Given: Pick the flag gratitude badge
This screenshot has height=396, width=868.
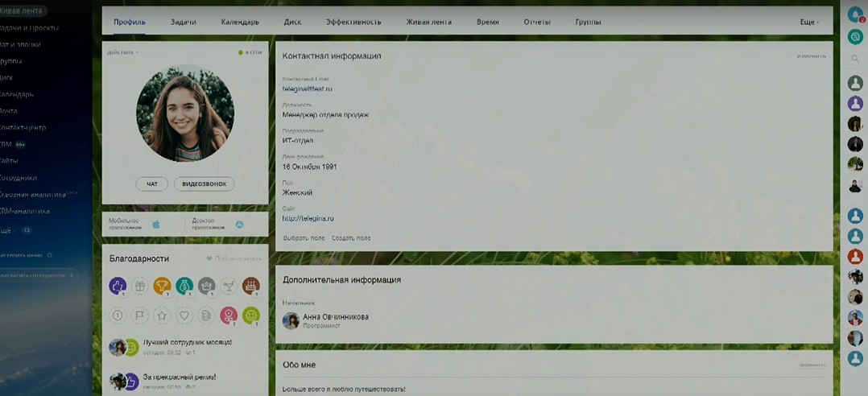Looking at the screenshot, I should point(140,316).
